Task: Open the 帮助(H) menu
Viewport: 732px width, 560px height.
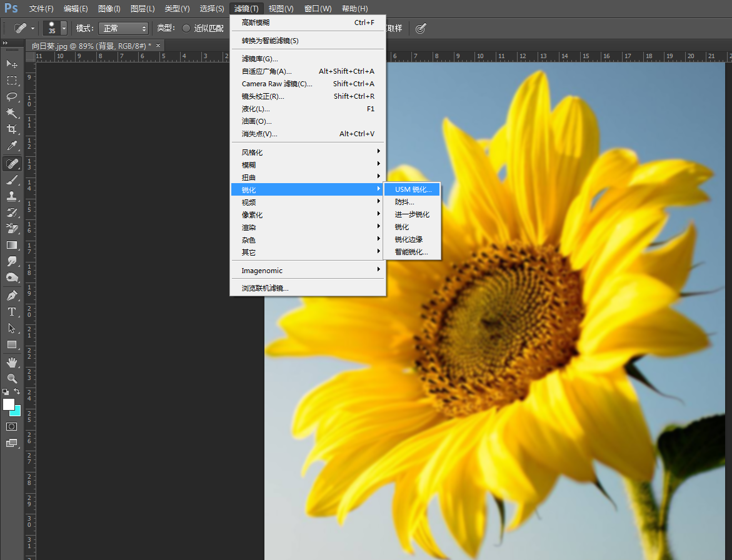Action: pos(355,8)
